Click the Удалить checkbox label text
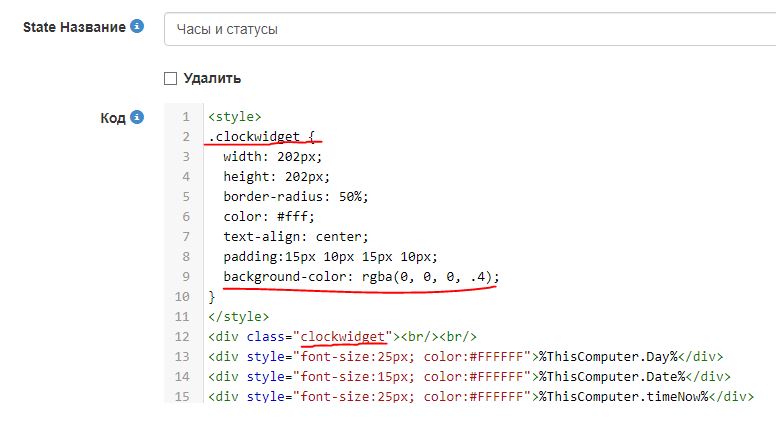The image size is (776, 423). (212, 78)
